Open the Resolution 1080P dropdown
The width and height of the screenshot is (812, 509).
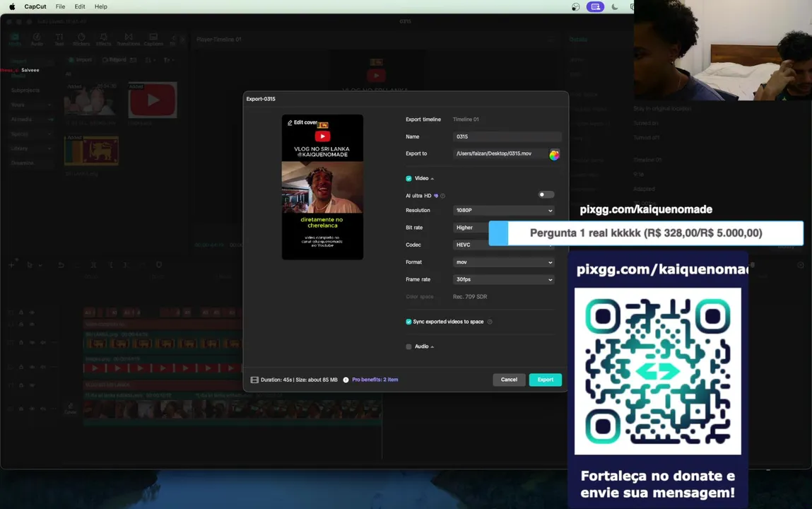[503, 210]
